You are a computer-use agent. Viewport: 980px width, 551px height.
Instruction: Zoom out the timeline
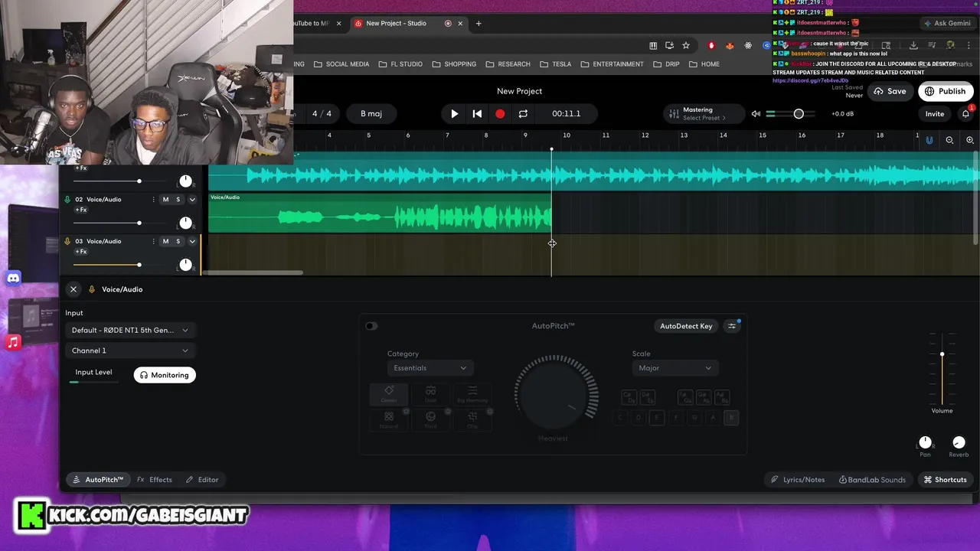949,140
